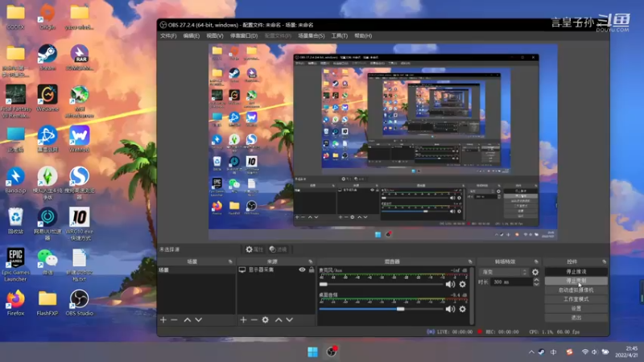This screenshot has width=644, height=362.
Task: Open WeGame desktop shortcut
Action: click(47, 98)
